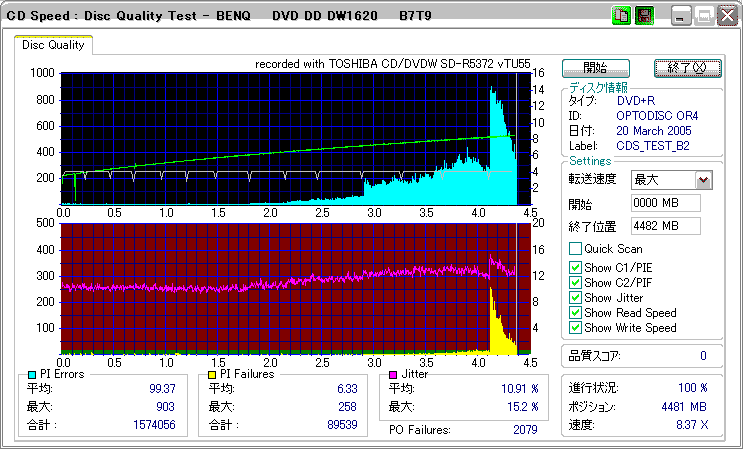The image size is (743, 449).
Task: Click the 終了位置 4482 MB input field
Action: click(666, 226)
